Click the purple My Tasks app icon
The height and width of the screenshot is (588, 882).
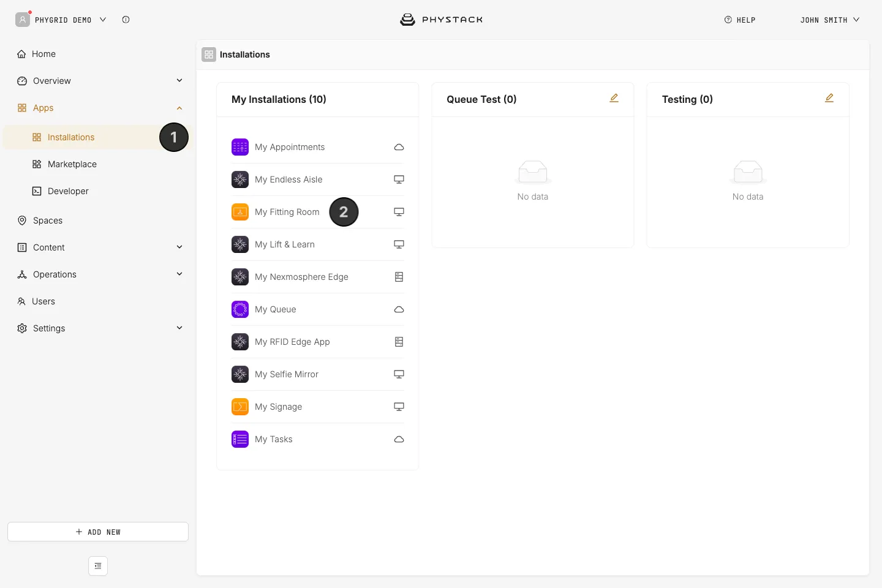click(x=240, y=439)
